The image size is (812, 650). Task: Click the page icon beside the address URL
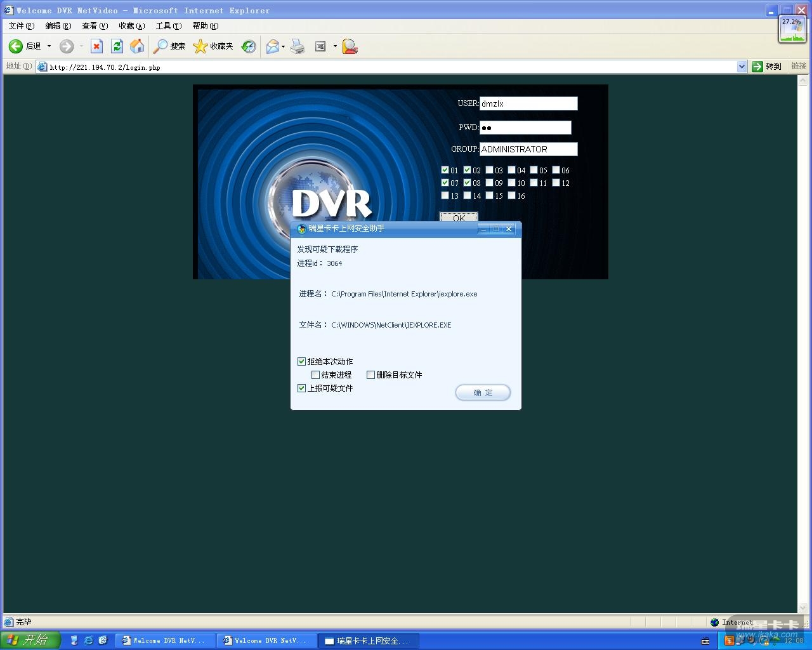point(43,67)
